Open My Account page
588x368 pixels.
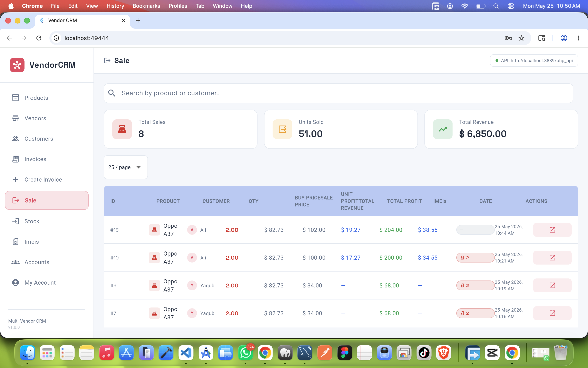tap(47, 283)
